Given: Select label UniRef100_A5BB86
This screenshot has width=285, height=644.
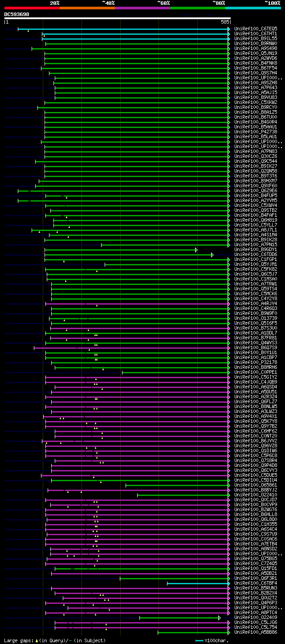Looking at the screenshot, I should tap(256, 632).
